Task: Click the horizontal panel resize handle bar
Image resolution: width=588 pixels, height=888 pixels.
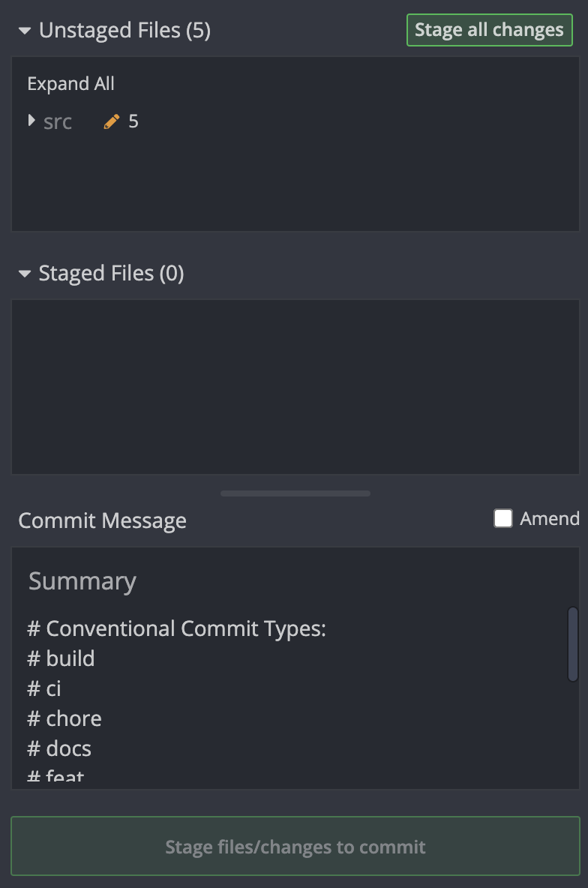Action: (x=295, y=493)
